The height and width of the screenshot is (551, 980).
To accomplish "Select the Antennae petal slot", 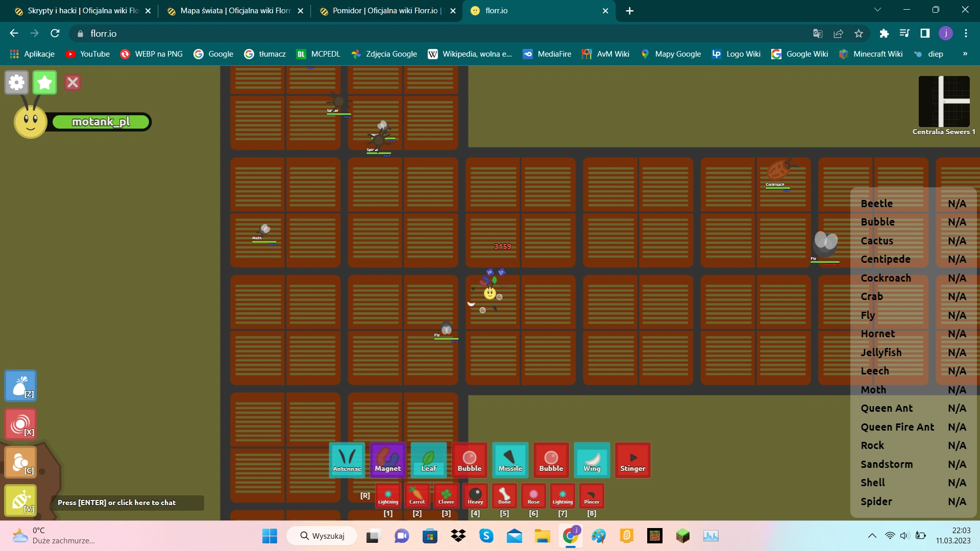I will click(x=347, y=460).
